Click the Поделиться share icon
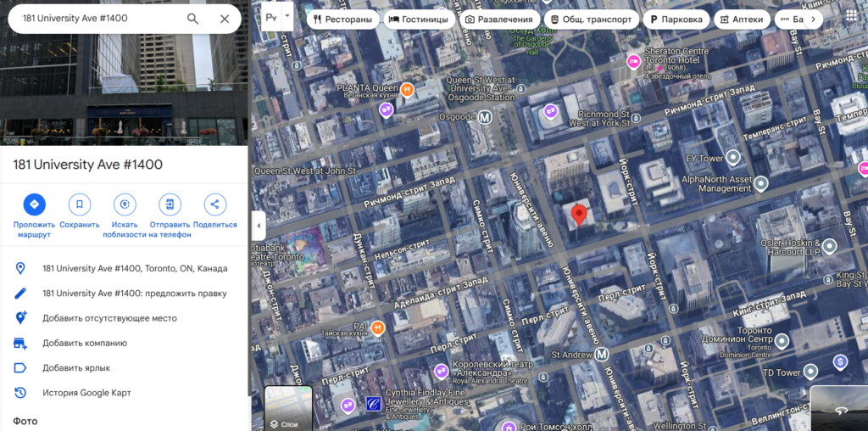This screenshot has width=868, height=431. click(214, 204)
